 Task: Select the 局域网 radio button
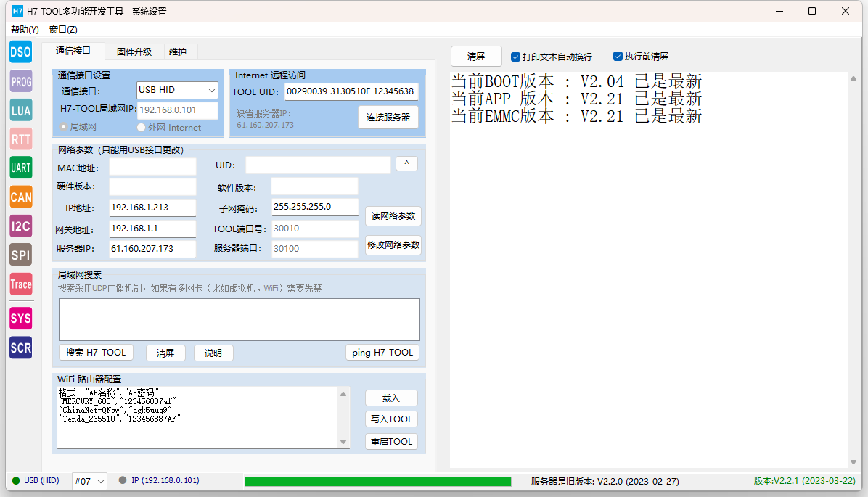point(64,127)
